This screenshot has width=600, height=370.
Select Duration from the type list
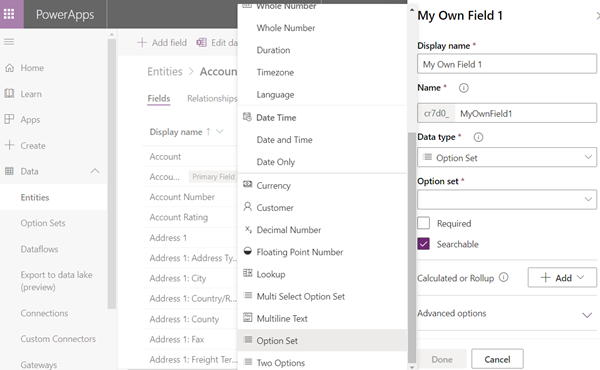click(273, 50)
